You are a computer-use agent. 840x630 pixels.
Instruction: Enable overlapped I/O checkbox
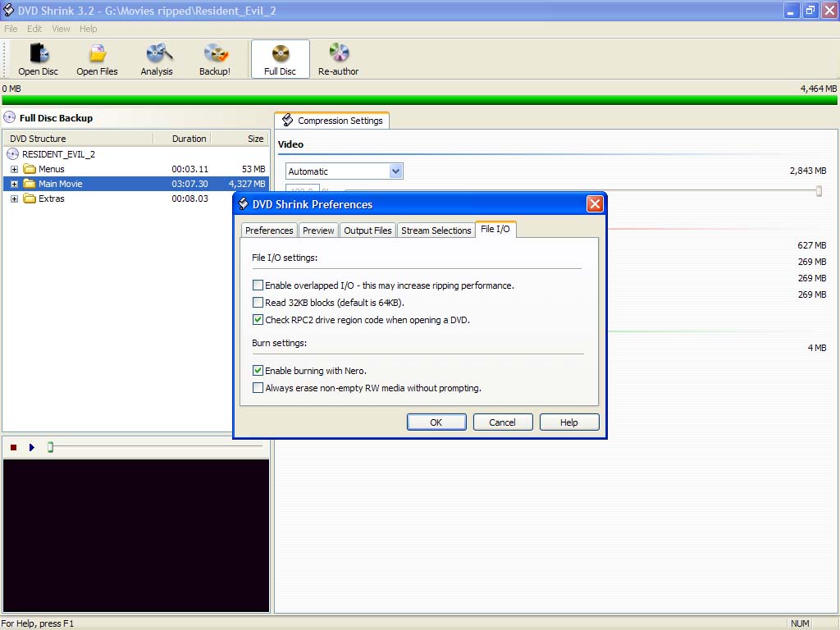[258, 285]
